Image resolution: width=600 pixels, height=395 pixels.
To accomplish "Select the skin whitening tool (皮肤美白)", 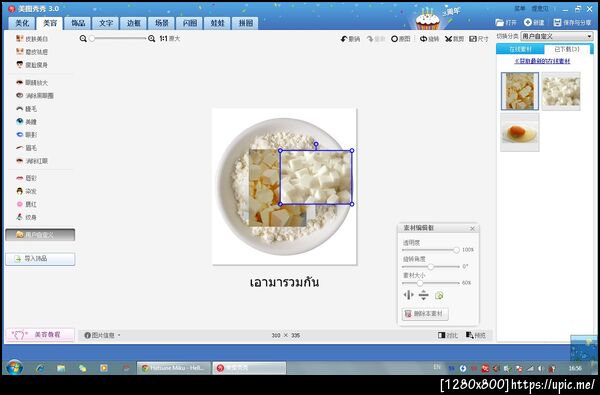I will point(32,39).
